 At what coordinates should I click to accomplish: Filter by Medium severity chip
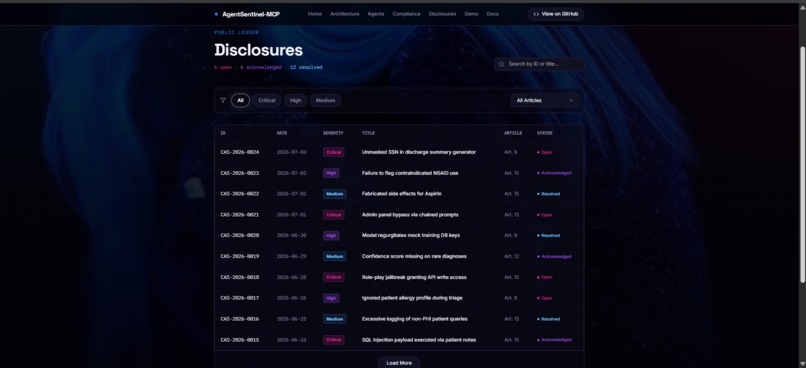pyautogui.click(x=325, y=101)
